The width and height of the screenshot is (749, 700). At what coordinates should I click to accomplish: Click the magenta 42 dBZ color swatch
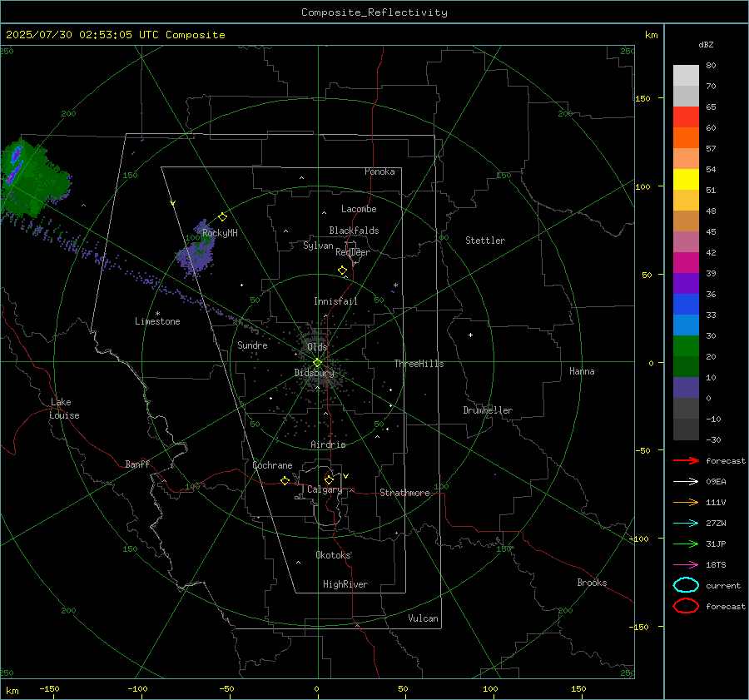(x=686, y=262)
